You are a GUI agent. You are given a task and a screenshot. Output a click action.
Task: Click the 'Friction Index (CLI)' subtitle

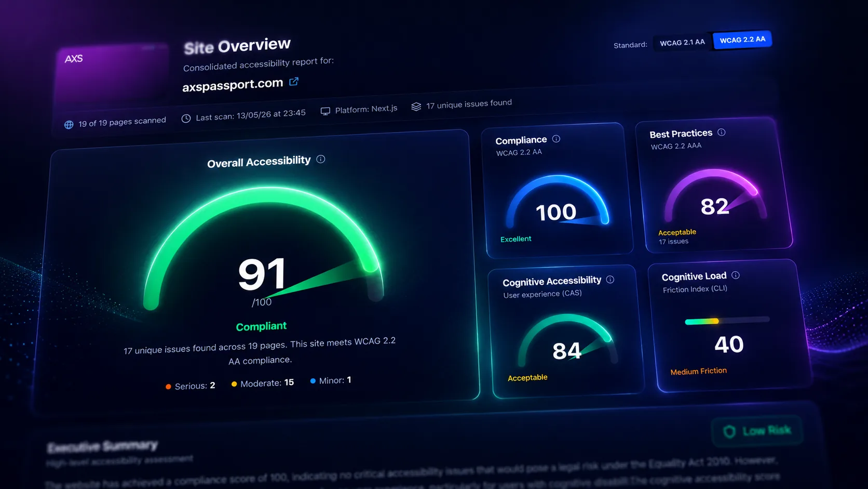(695, 289)
